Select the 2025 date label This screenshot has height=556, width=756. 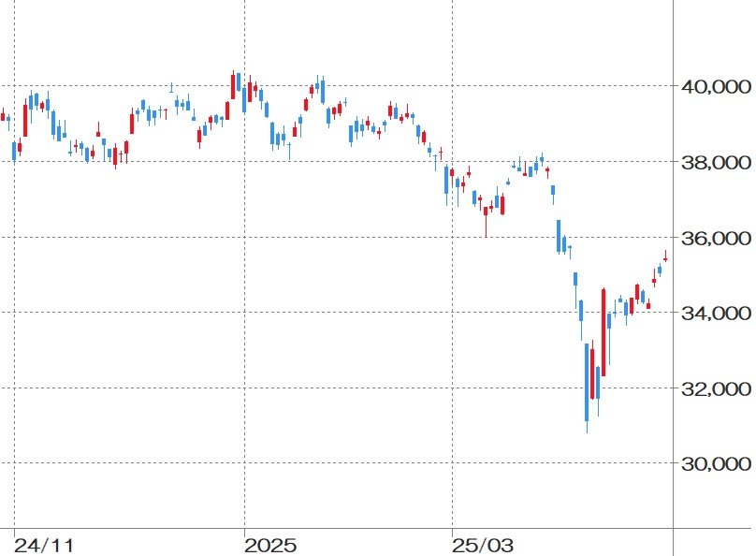(x=269, y=544)
